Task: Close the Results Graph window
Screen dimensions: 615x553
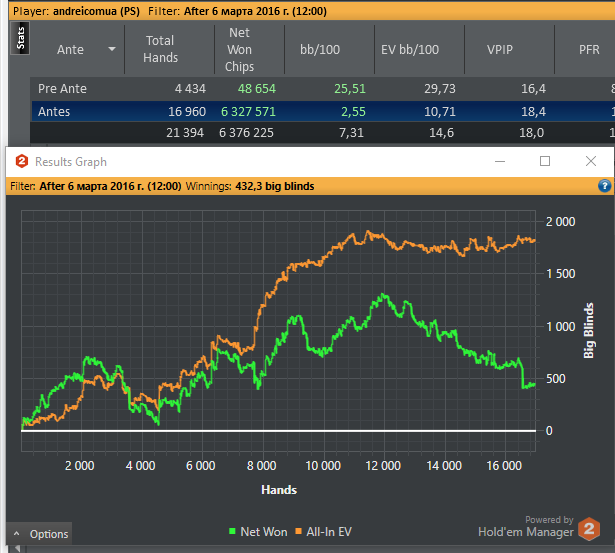Action: [x=591, y=161]
